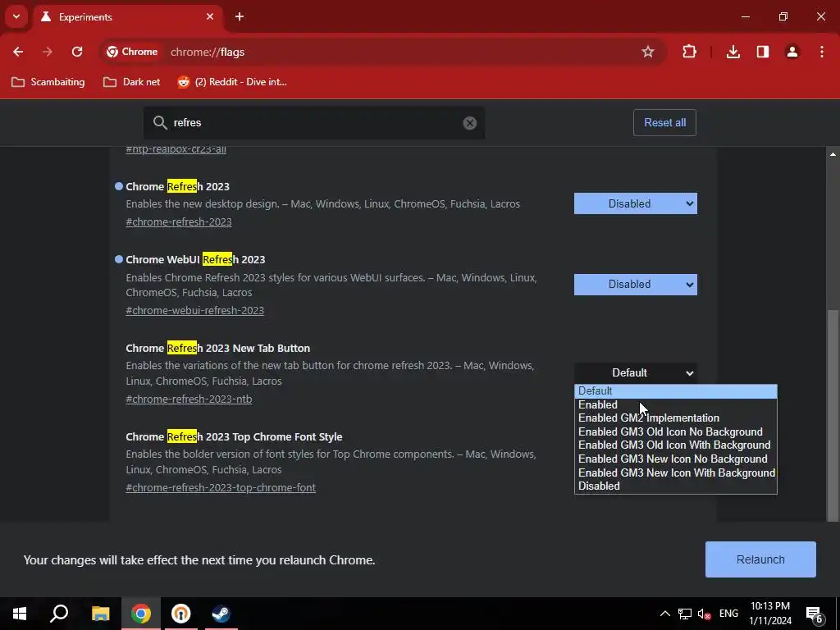Click the page vertical scrollbar thumb
This screenshot has width=840, height=630.
point(833,415)
